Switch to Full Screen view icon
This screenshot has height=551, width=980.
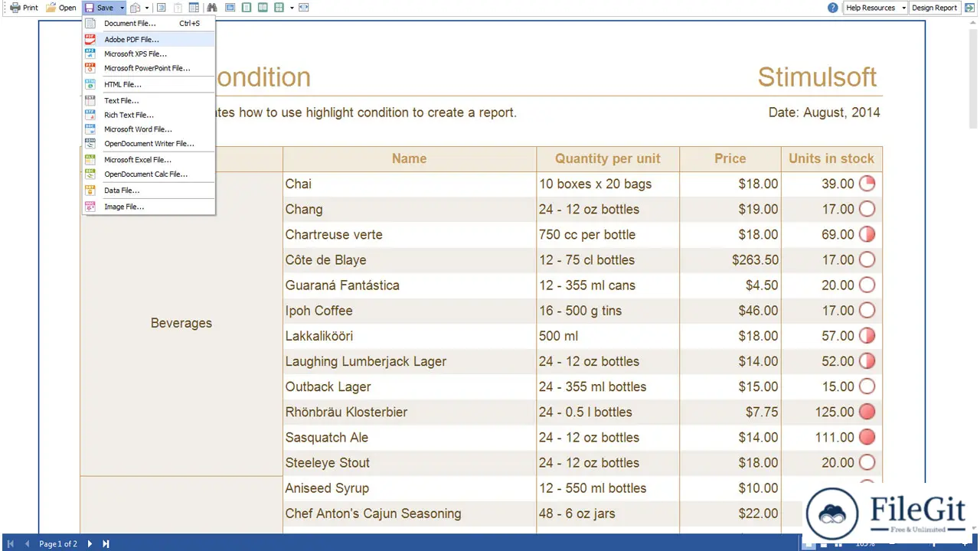pyautogui.click(x=230, y=8)
